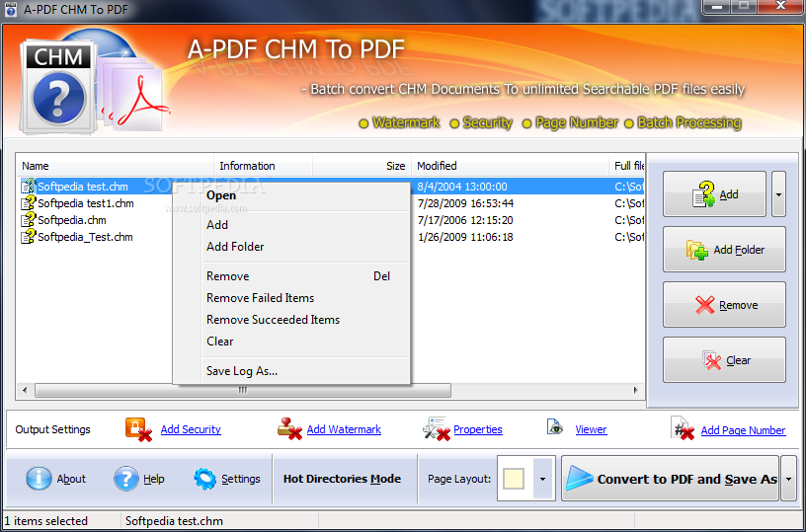
Task: Click the Properties tools icon
Action: pyautogui.click(x=437, y=429)
